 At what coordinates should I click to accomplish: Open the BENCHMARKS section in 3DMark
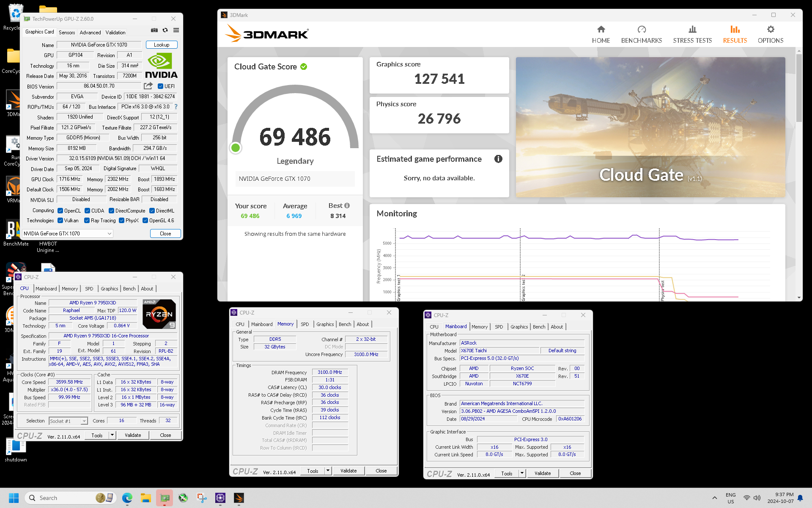coord(641,35)
